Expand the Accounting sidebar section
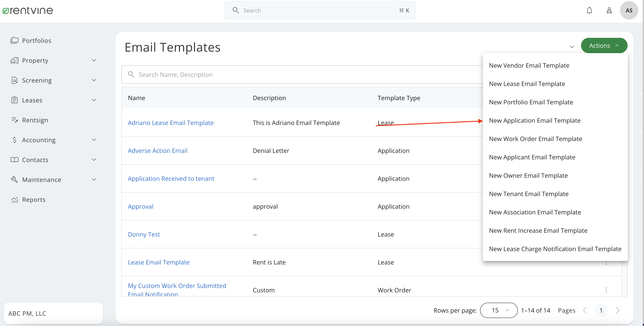The width and height of the screenshot is (644, 326). (94, 140)
